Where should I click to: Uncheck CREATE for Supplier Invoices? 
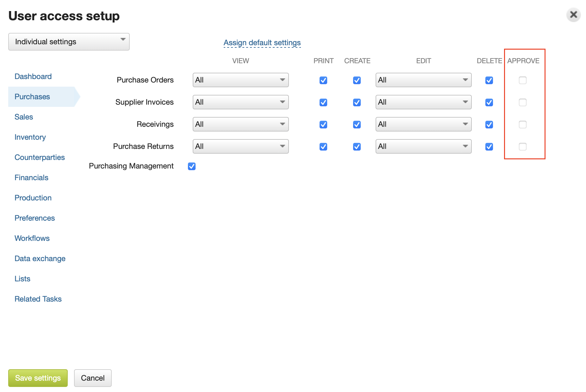(x=357, y=102)
